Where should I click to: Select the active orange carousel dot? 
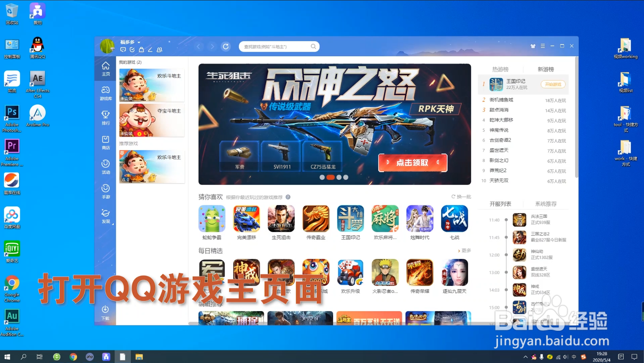tap(331, 177)
